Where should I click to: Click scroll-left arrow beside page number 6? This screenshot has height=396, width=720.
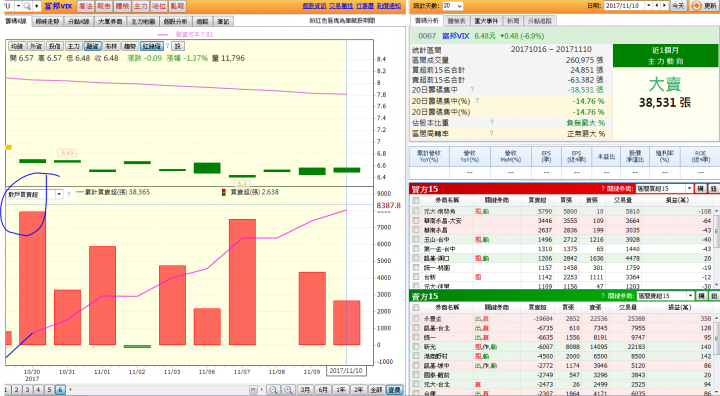click(70, 390)
